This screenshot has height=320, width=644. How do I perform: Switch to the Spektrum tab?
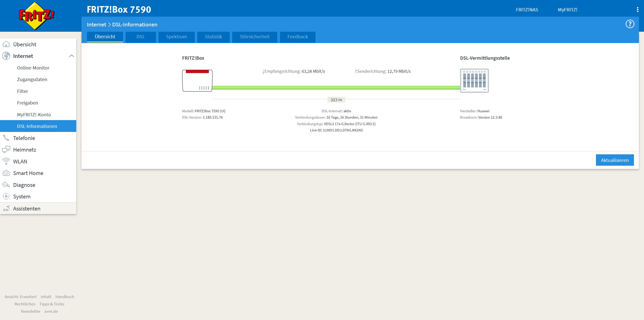(176, 37)
